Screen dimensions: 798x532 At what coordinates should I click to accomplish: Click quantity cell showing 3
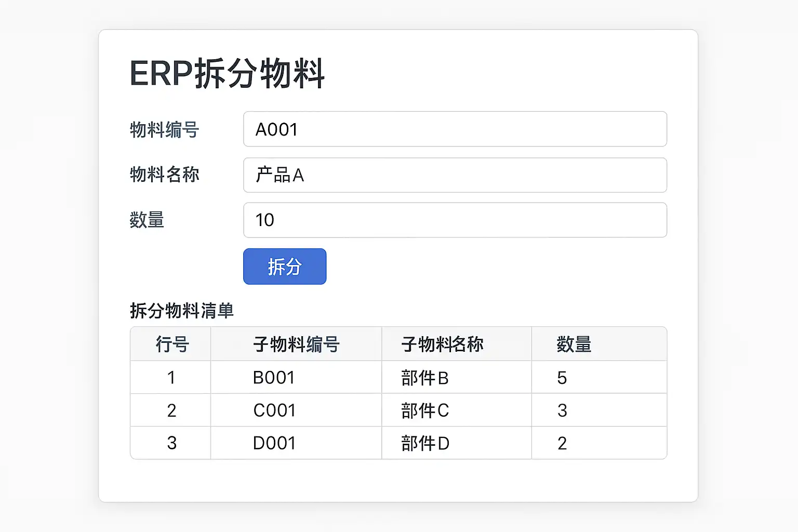pos(599,410)
